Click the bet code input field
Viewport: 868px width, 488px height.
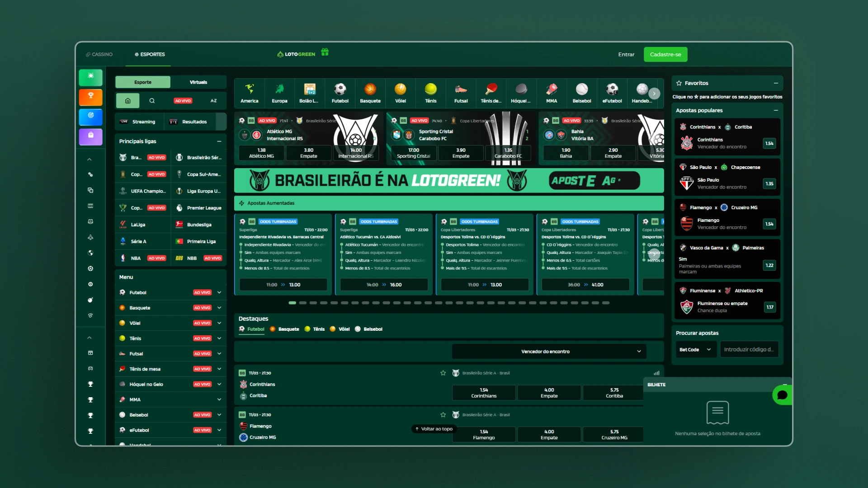(749, 349)
